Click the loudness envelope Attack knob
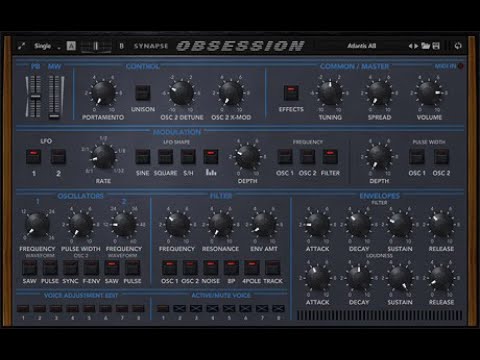The image size is (480, 360). 317,278
